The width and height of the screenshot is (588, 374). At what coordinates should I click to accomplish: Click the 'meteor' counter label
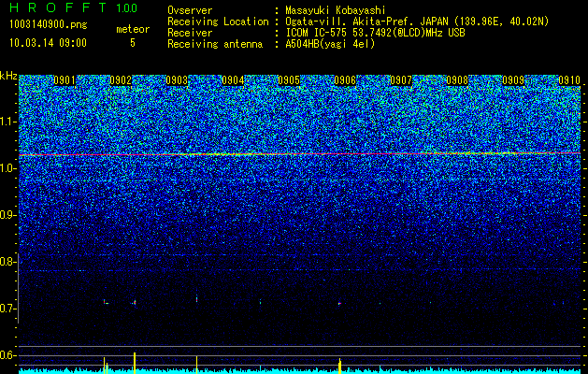133,29
